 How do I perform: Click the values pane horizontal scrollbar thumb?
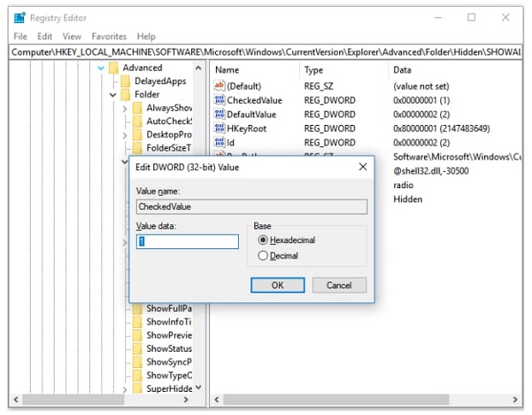336,400
